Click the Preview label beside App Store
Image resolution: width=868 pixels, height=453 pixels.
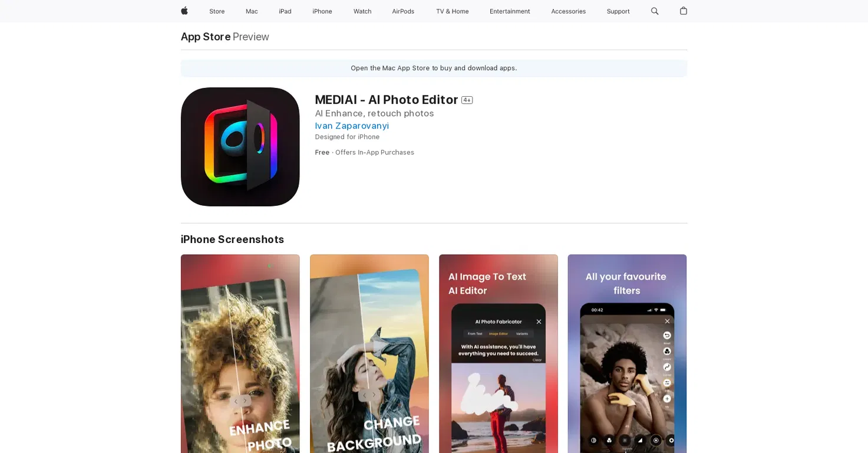(251, 37)
